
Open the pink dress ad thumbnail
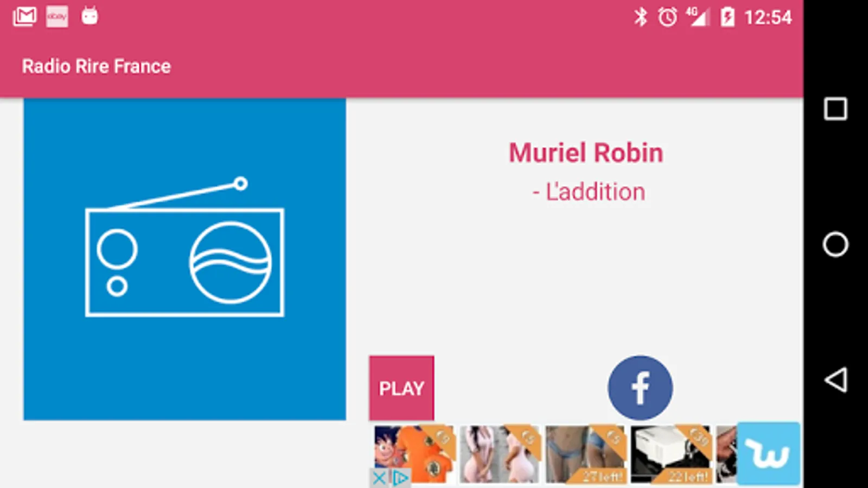500,454
